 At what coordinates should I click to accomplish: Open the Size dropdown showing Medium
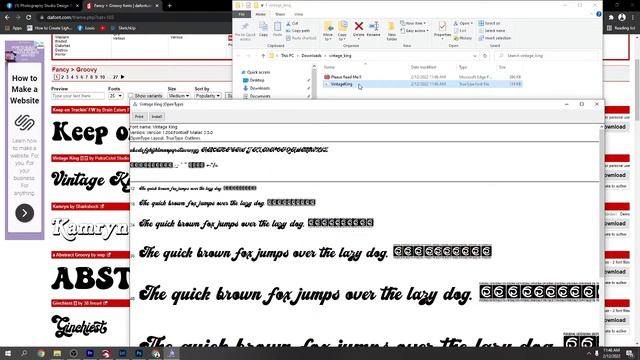(179, 96)
